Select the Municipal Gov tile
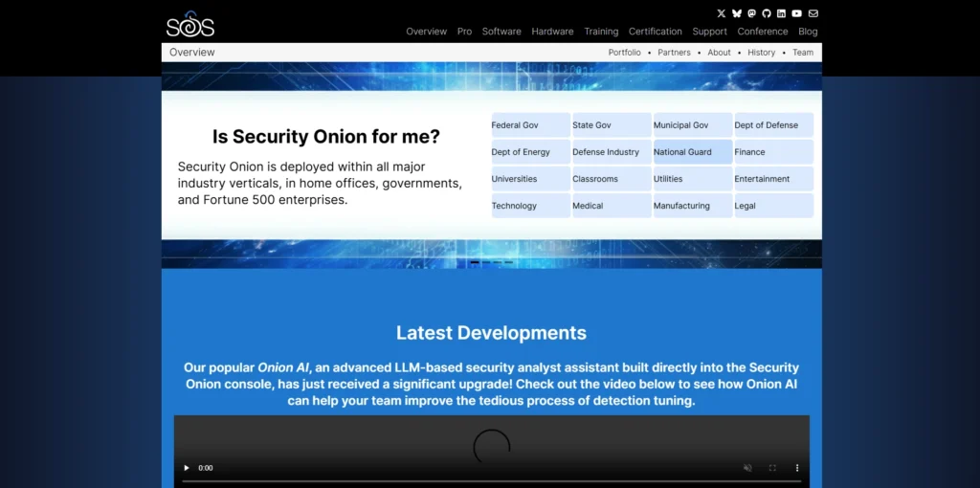Image resolution: width=980 pixels, height=488 pixels. (693, 125)
